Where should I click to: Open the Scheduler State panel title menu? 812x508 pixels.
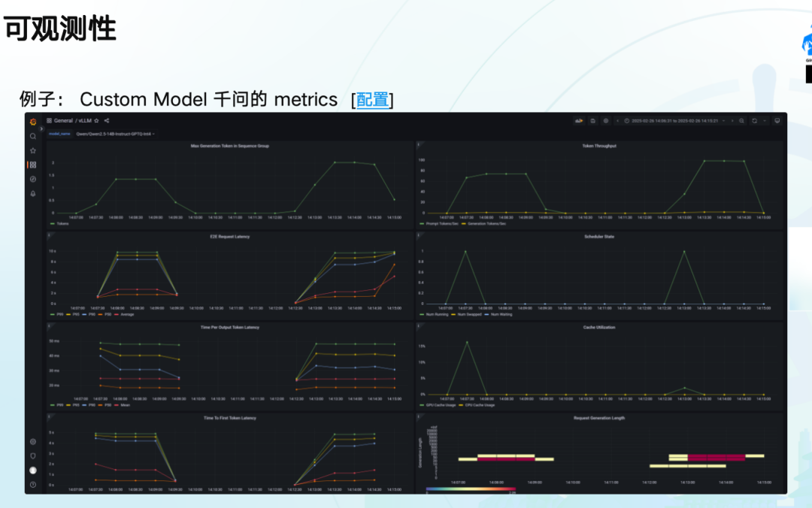click(599, 237)
